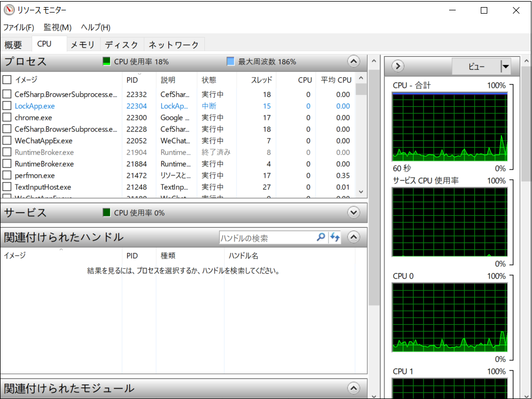Click the ハンドルの検索 input field
This screenshot has width=532, height=399.
click(267, 238)
